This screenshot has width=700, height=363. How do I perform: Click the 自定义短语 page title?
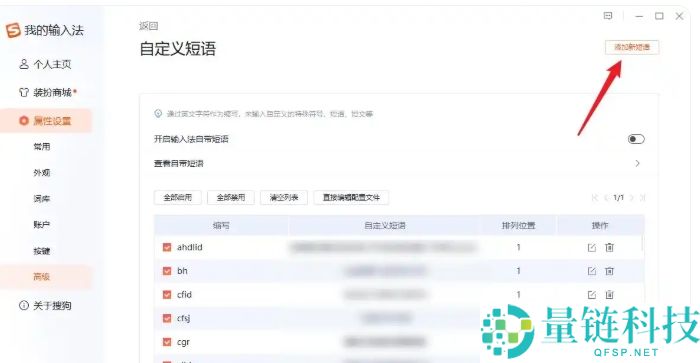178,48
